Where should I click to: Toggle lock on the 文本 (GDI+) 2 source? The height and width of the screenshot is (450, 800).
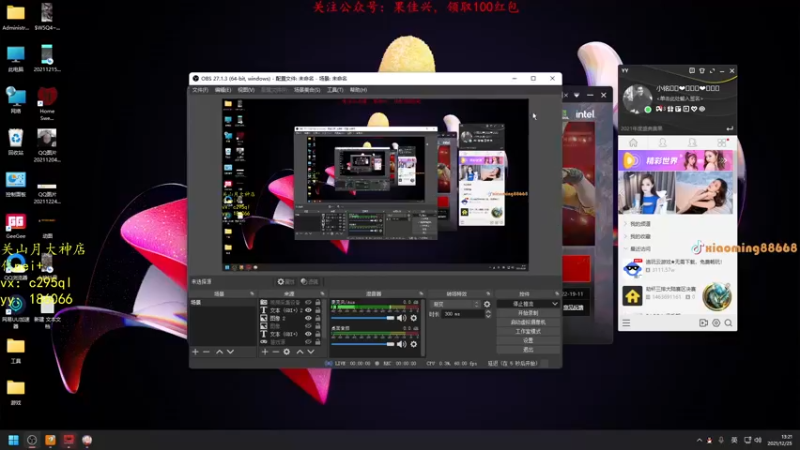(x=318, y=310)
